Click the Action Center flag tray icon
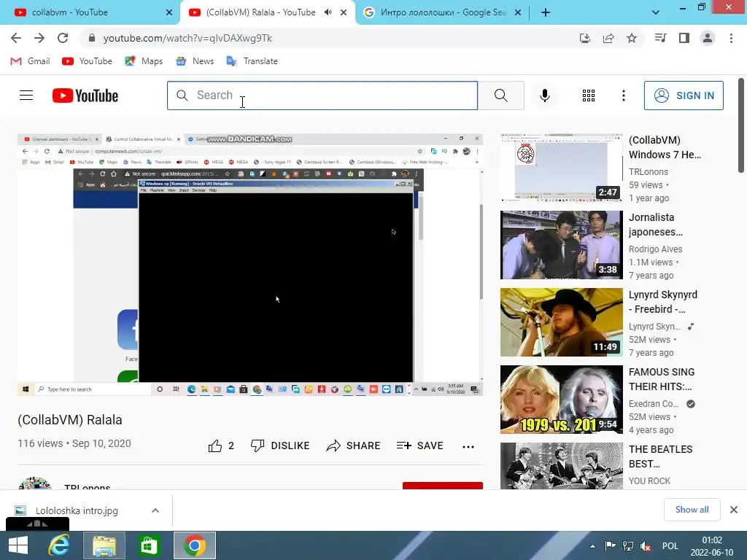747x560 pixels. coord(611,546)
